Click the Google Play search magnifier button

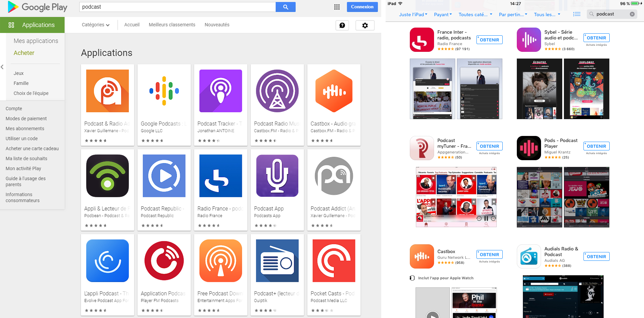(x=285, y=7)
